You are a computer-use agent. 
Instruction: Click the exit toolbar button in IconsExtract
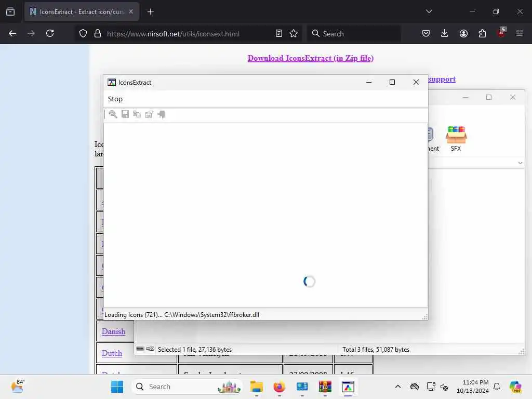point(162,114)
